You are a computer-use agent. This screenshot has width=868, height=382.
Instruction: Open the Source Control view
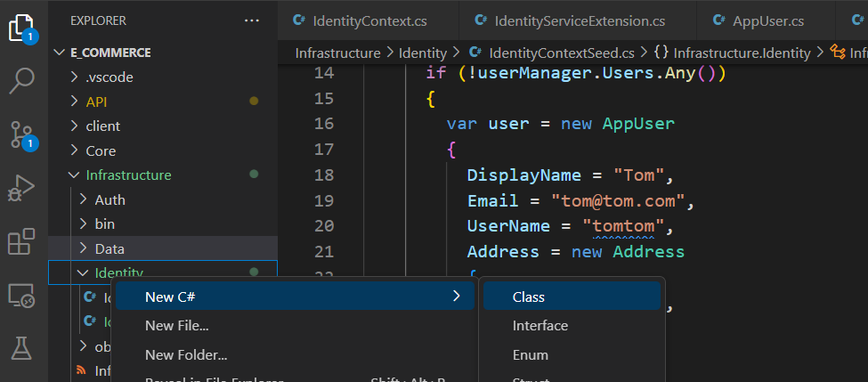tap(23, 135)
